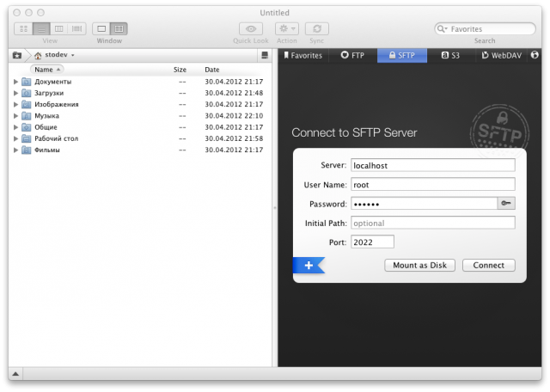Viewport: 550px width, 392px height.
Task: Select dual-pane window layout
Action: [119, 28]
